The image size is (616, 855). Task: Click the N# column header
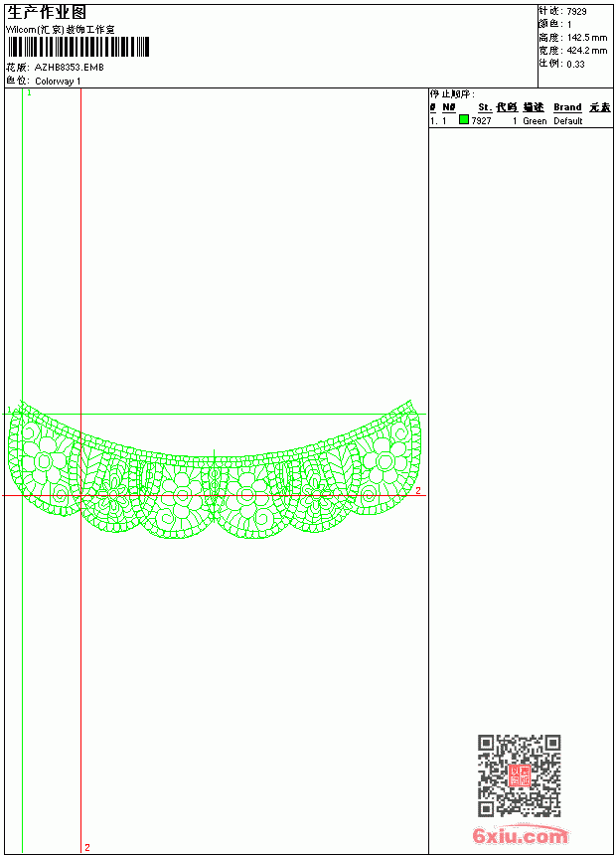point(449,107)
